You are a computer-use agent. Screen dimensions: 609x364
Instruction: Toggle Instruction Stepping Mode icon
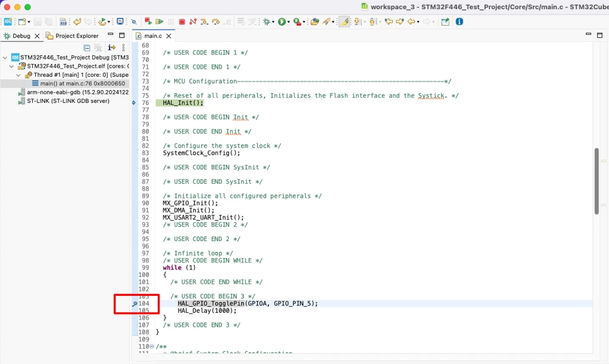[x=112, y=47]
